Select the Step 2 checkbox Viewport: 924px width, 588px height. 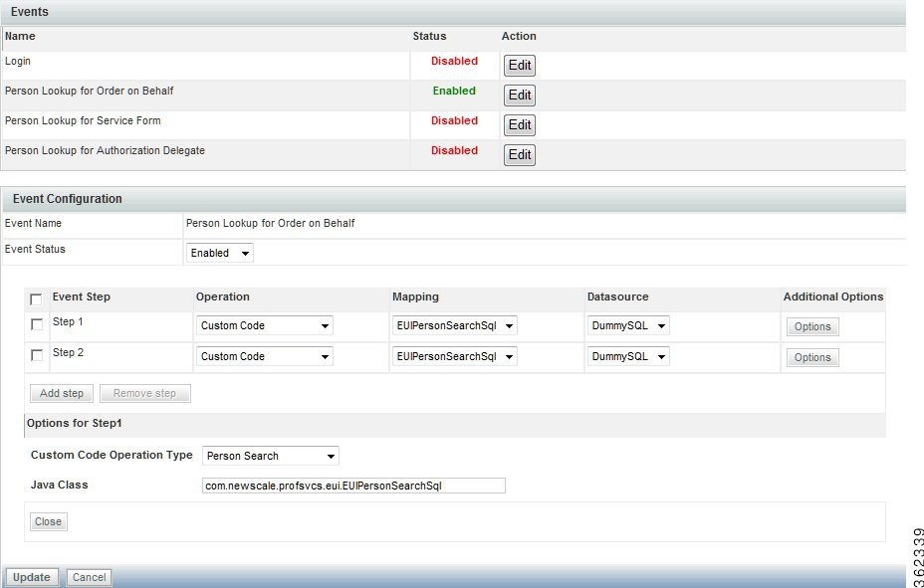pos(36,356)
